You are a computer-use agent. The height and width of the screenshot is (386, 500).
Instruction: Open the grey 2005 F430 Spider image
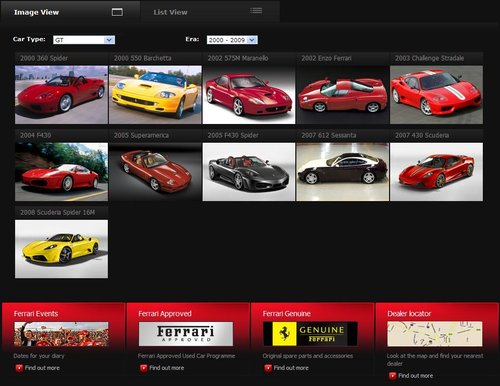(249, 172)
